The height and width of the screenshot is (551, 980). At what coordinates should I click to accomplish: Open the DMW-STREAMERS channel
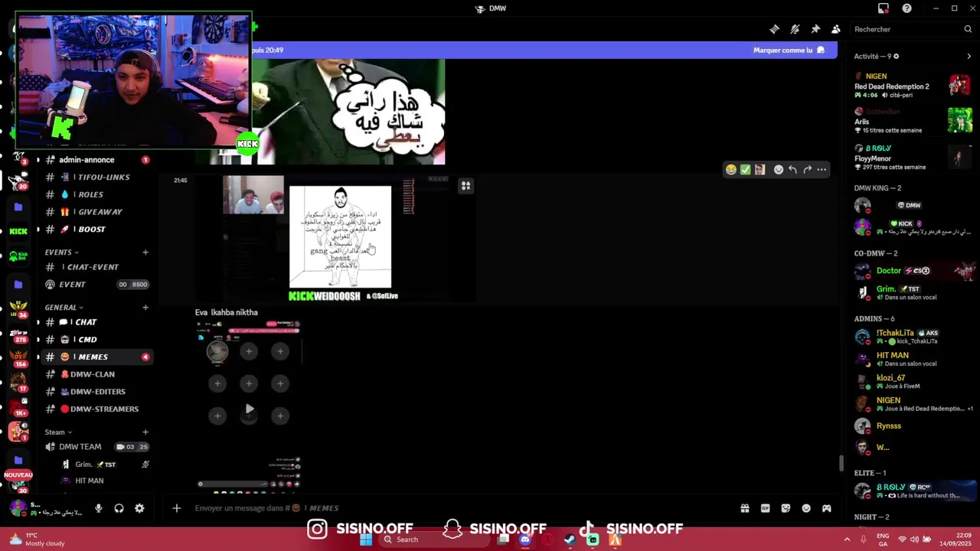coord(96,409)
